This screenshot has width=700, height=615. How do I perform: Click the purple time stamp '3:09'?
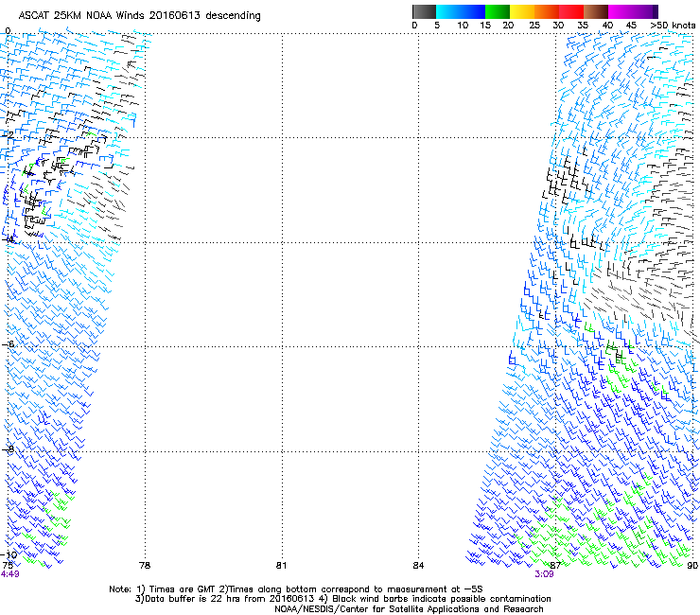point(544,574)
